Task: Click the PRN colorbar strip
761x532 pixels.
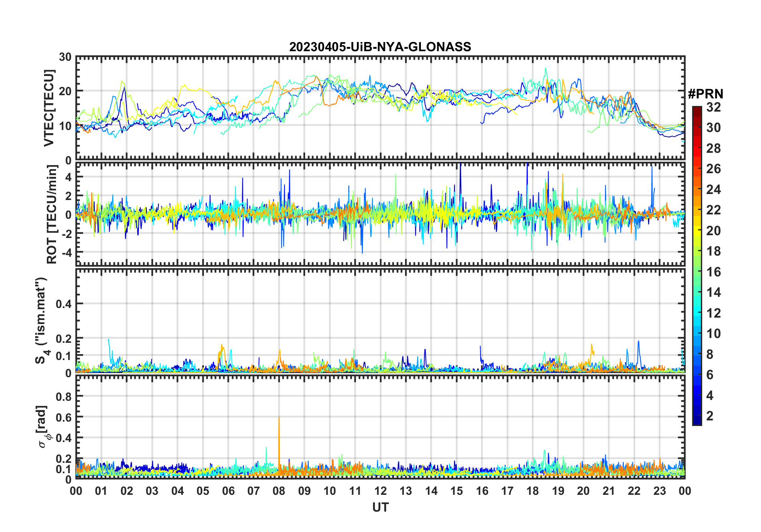Action: click(697, 266)
